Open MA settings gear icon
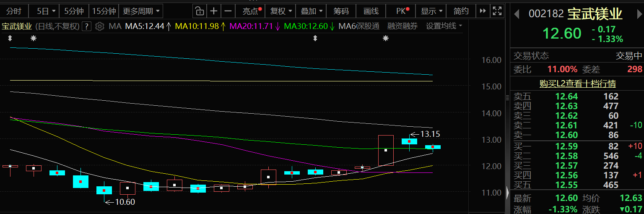Screen dimensions: 644x214 click(x=99, y=26)
